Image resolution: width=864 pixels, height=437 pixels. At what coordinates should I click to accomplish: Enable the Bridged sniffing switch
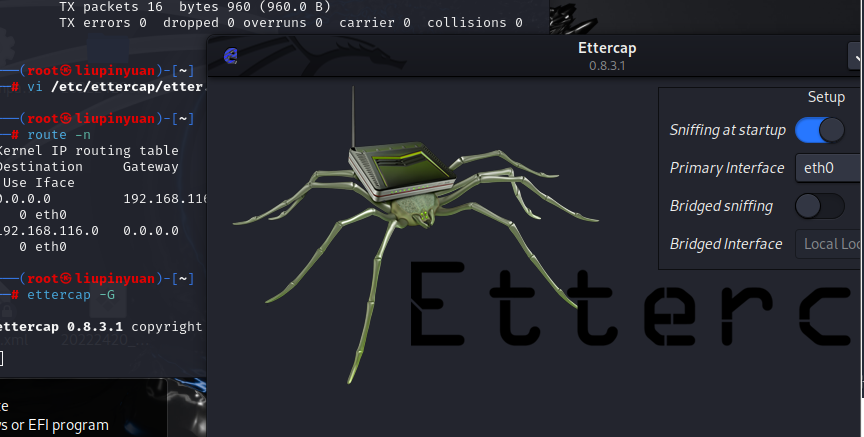click(819, 207)
